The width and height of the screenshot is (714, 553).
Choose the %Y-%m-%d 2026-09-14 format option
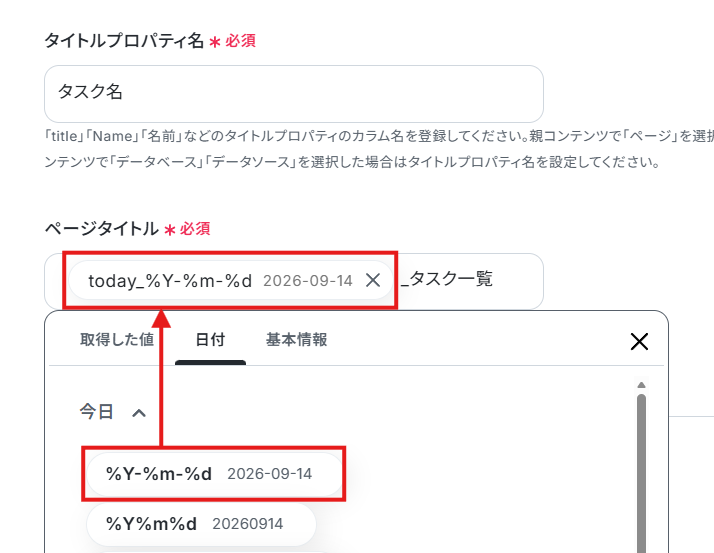[214, 474]
